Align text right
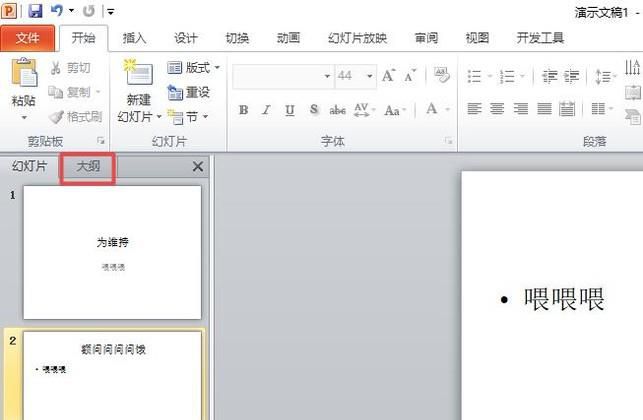This screenshot has width=643, height=420. click(521, 109)
